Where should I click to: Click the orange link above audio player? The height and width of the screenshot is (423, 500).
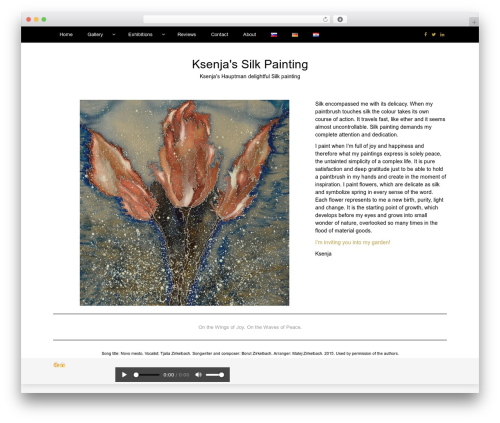point(59,365)
